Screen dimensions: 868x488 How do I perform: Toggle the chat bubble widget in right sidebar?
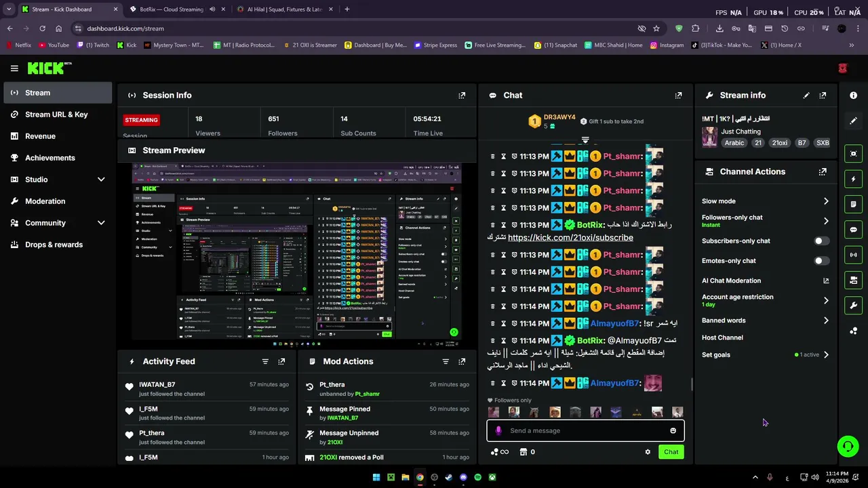(854, 230)
